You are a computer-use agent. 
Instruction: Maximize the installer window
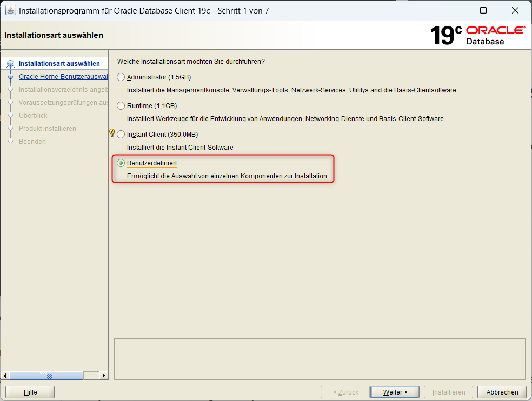pyautogui.click(x=483, y=10)
